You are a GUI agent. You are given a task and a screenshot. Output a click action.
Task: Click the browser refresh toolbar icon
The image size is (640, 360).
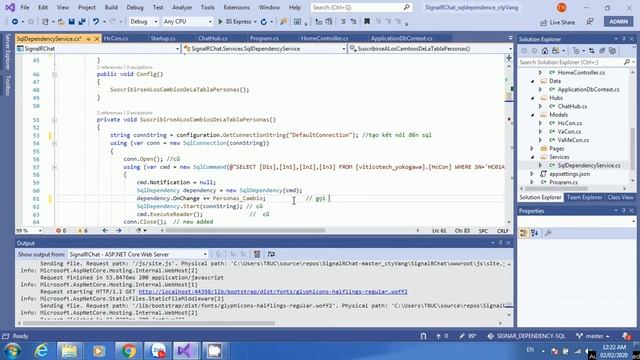pos(264,22)
